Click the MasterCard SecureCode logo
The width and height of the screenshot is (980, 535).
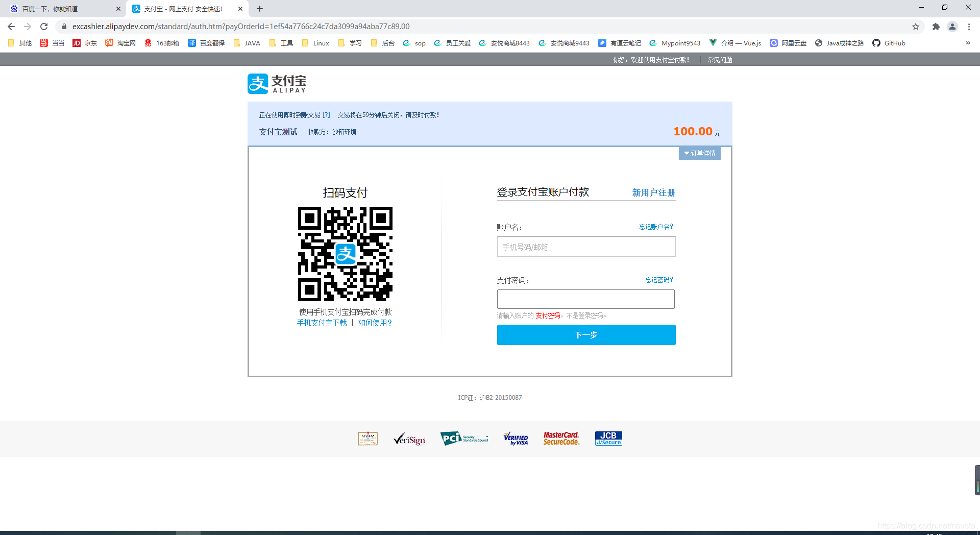[561, 439]
